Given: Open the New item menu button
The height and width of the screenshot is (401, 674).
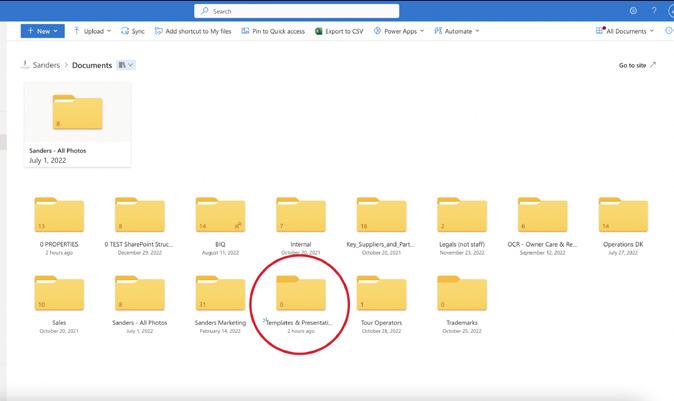Looking at the screenshot, I should click(x=43, y=31).
